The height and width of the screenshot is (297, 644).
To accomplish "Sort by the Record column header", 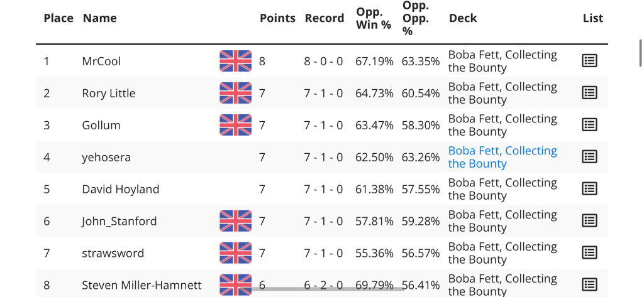I will 324,18.
